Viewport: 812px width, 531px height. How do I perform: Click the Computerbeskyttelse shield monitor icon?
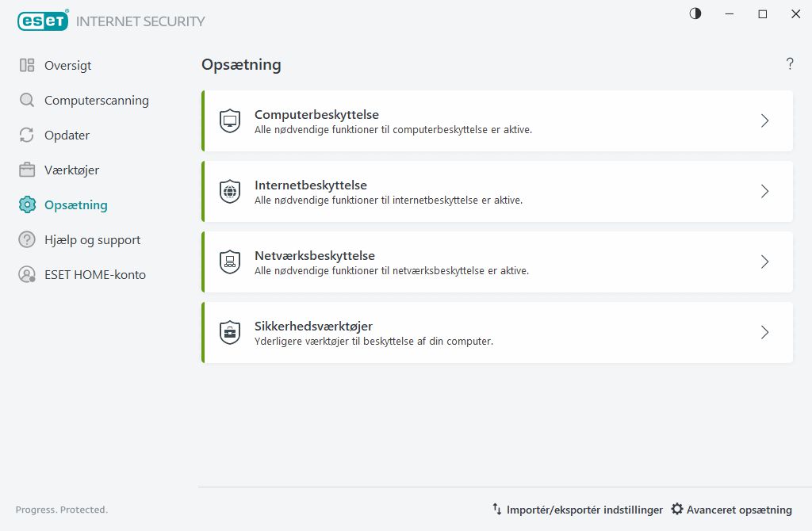tap(230, 121)
